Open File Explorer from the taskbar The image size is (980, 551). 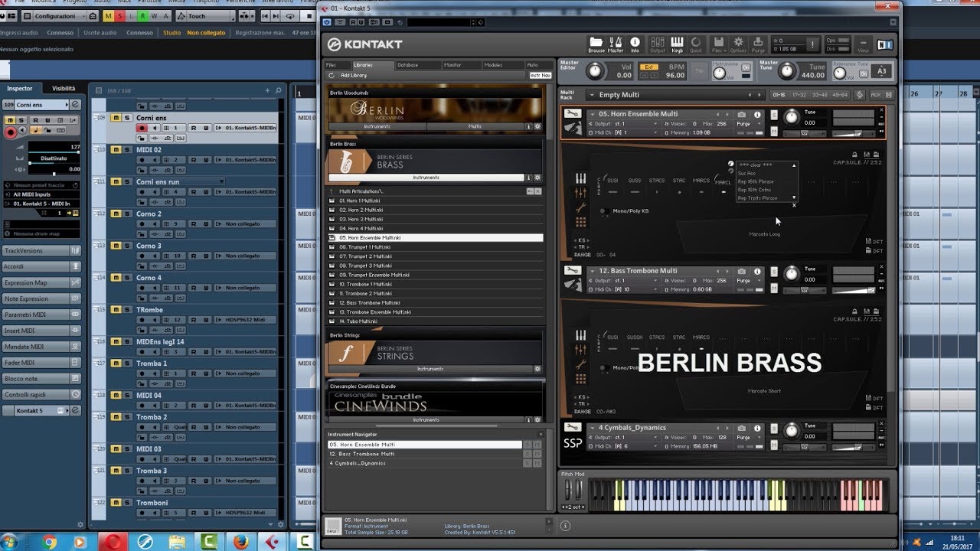pos(176,542)
